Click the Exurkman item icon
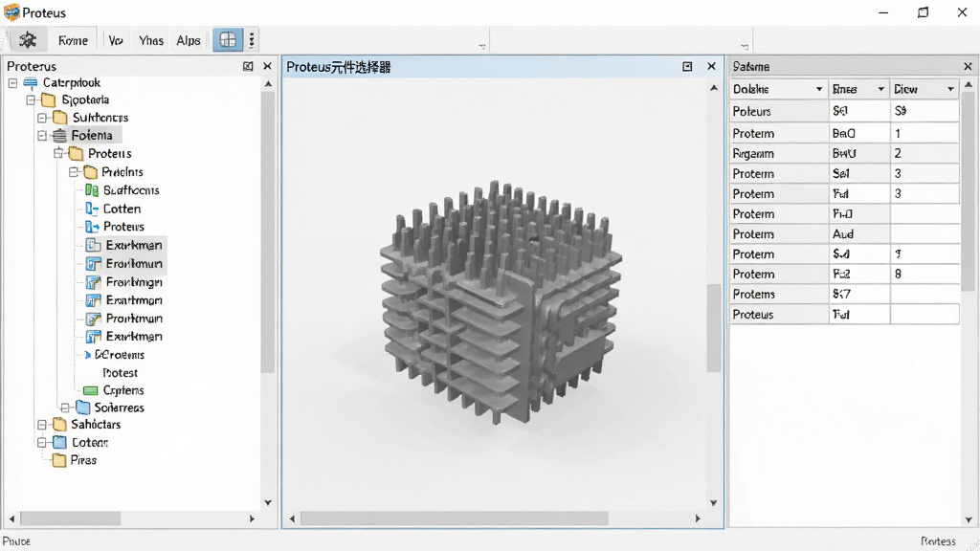The height and width of the screenshot is (551, 980). (x=93, y=337)
